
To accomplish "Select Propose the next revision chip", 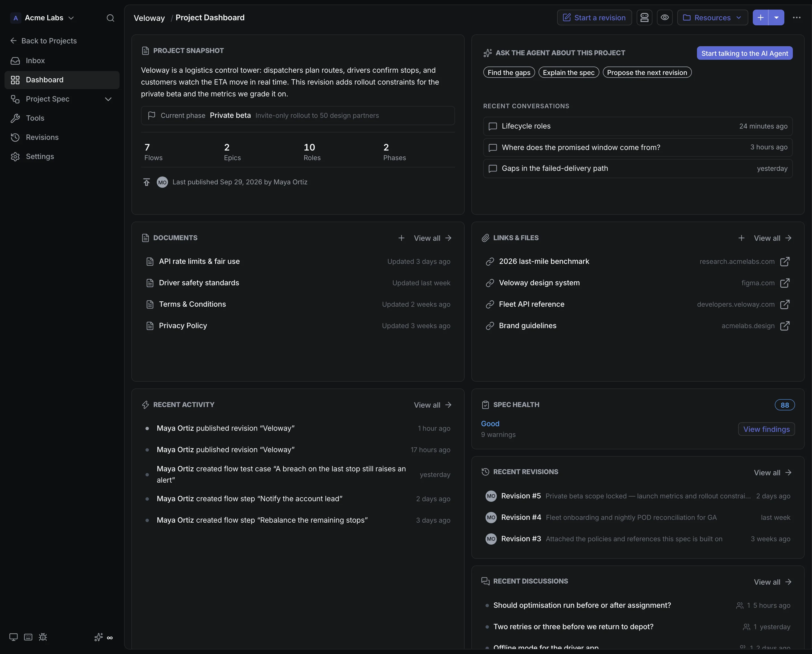I will coord(647,72).
